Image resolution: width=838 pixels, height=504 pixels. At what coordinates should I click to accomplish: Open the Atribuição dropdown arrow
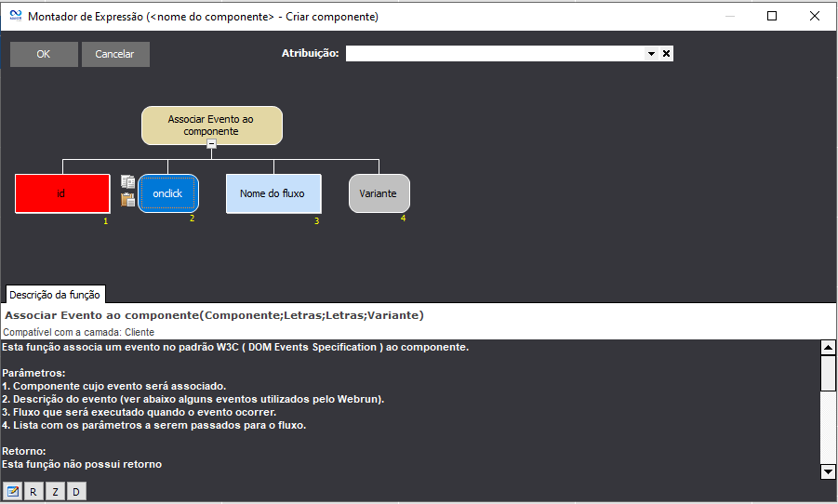[652, 54]
